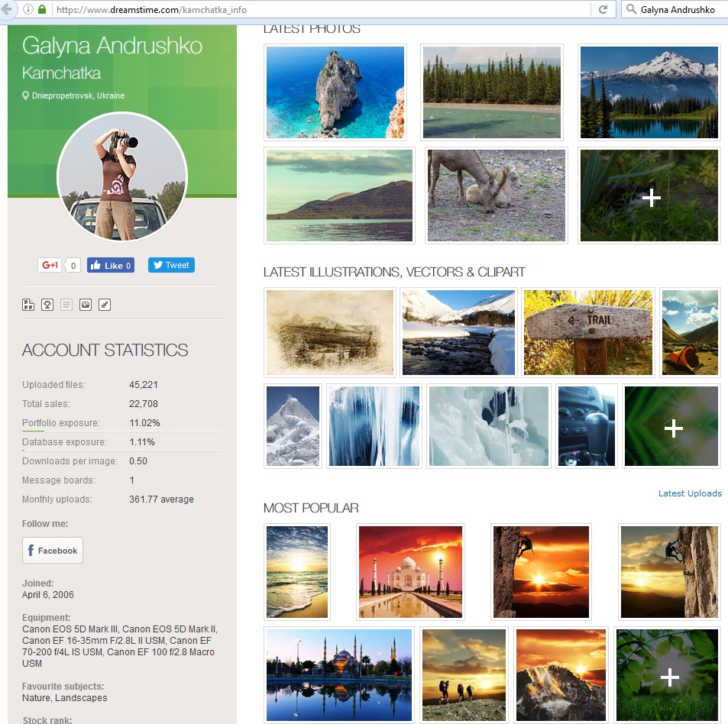Open the Taj Mahal sunset thumbnail

(410, 572)
